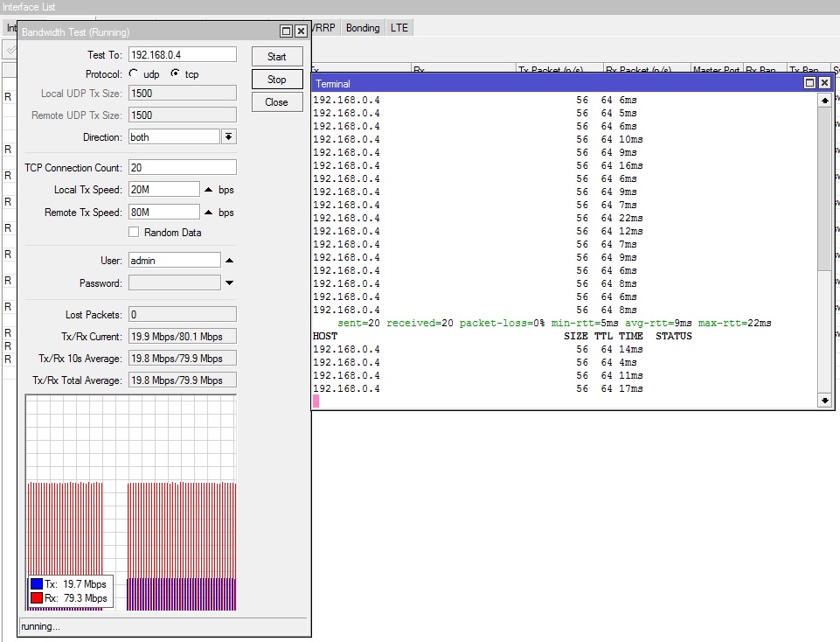This screenshot has width=840, height=642.
Task: Maximize the Terminal window
Action: coord(809,83)
